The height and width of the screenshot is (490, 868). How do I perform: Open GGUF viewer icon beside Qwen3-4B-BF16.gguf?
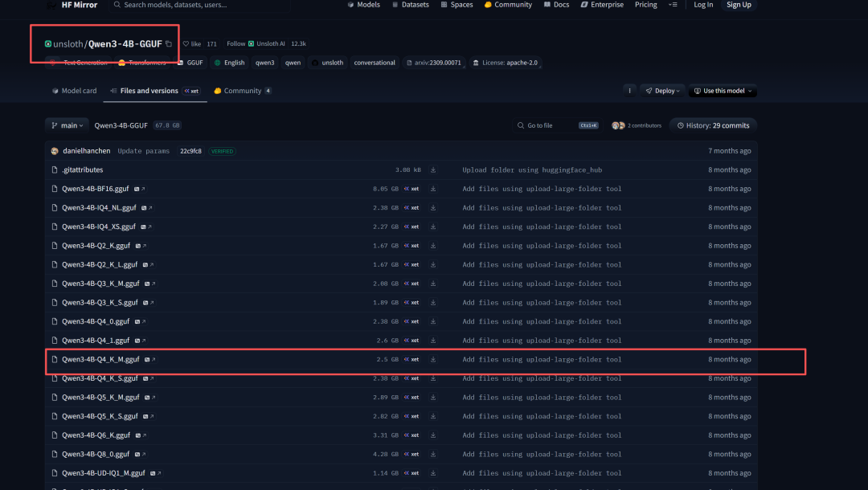coord(140,189)
